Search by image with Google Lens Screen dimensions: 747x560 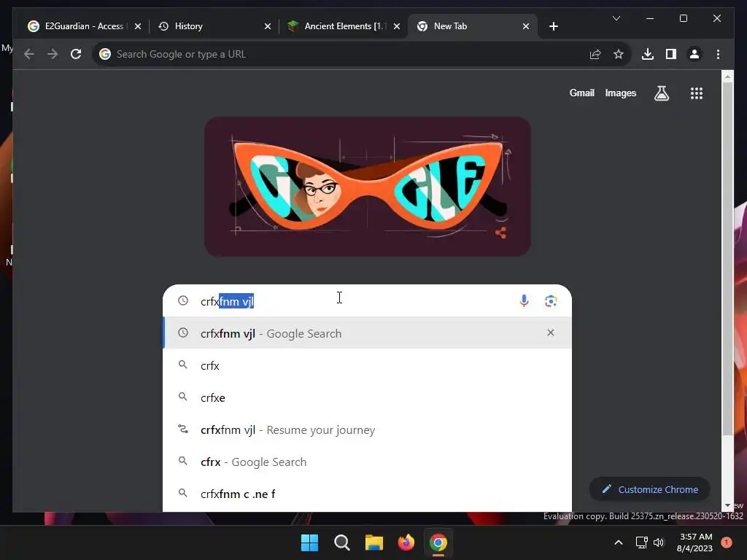(x=551, y=301)
